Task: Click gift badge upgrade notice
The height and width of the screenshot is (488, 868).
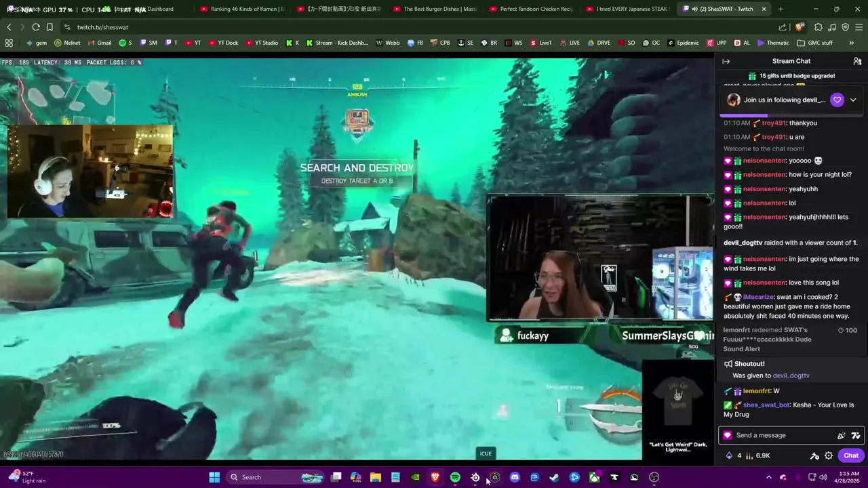Action: click(791, 76)
